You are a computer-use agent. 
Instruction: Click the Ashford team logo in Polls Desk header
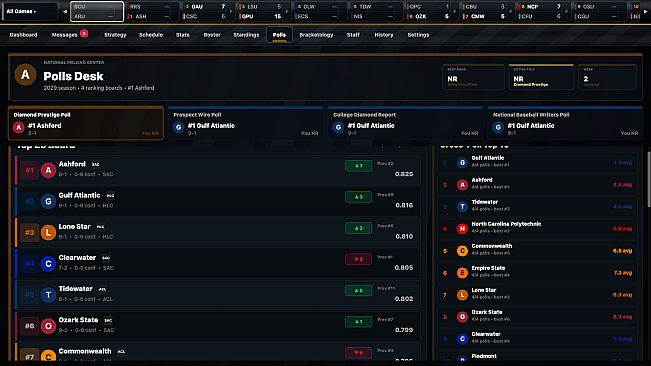(x=25, y=75)
